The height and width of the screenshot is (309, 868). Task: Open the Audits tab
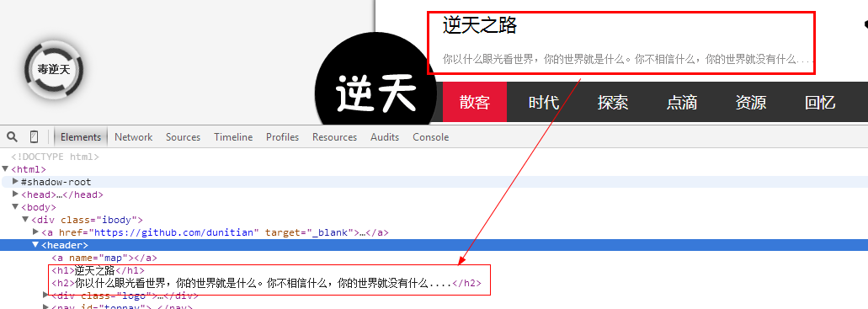click(x=385, y=136)
